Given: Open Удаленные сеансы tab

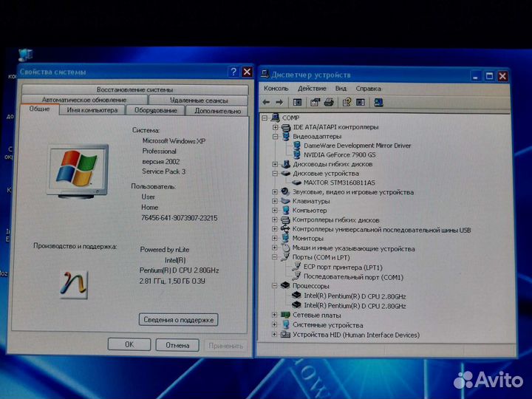Looking at the screenshot, I should [199, 100].
